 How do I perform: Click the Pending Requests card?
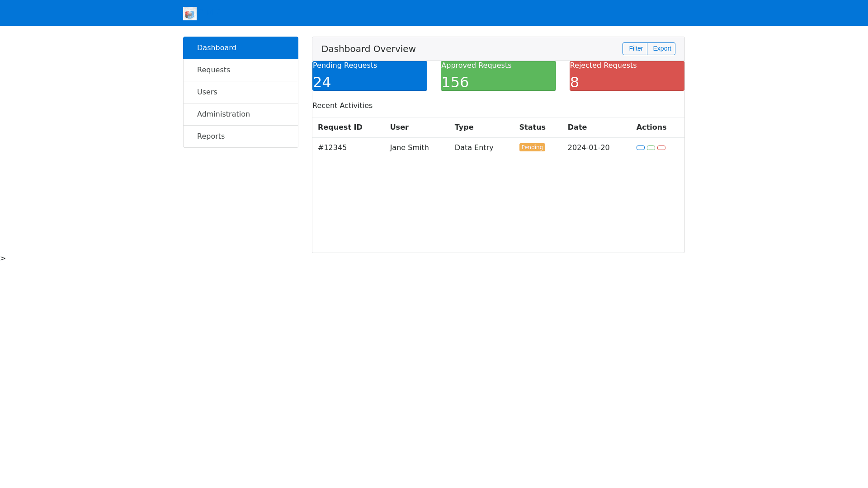click(369, 76)
